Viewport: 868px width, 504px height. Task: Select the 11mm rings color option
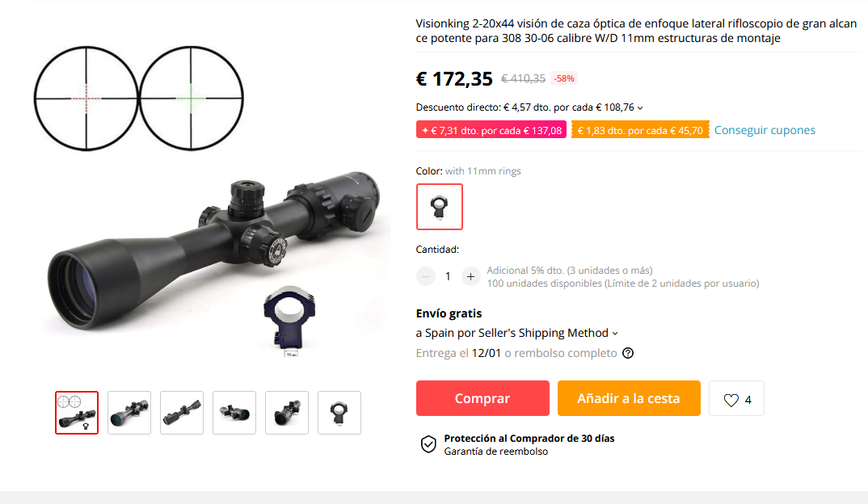pos(440,207)
